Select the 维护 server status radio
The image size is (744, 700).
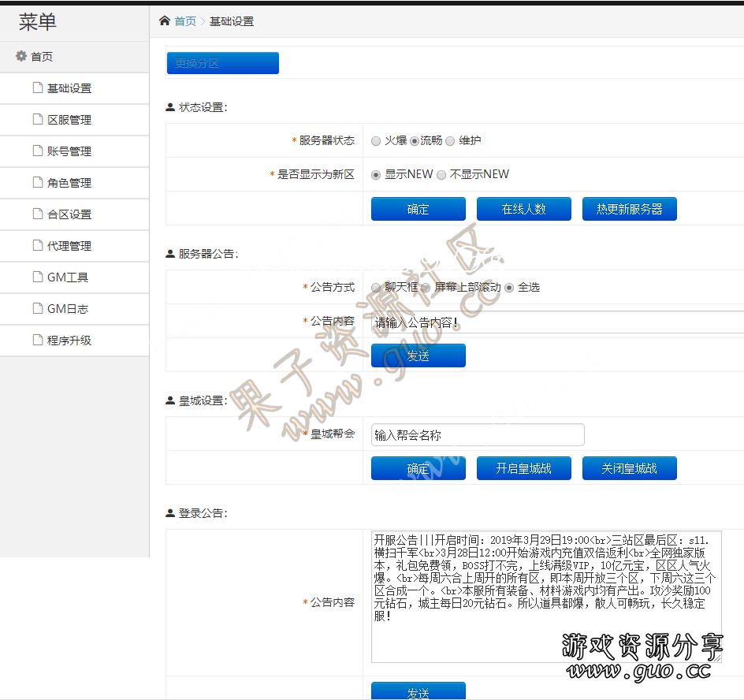point(450,141)
